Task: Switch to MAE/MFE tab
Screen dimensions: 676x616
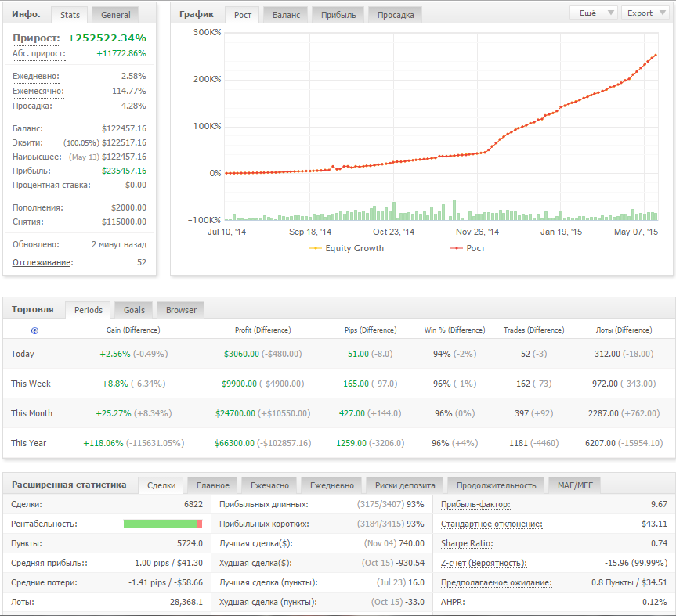Action: point(575,485)
